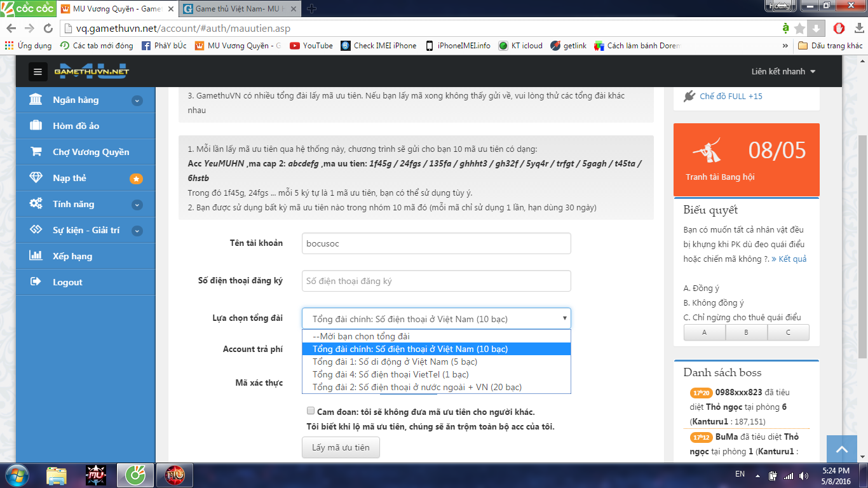Expand the Sự kiện - Giải trí submenu
This screenshot has width=868, height=488.
137,231
